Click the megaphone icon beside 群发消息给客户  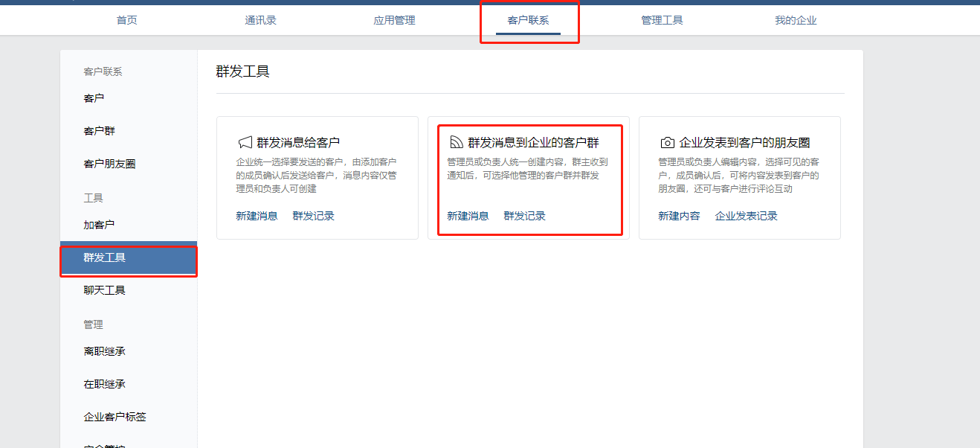[x=245, y=142]
